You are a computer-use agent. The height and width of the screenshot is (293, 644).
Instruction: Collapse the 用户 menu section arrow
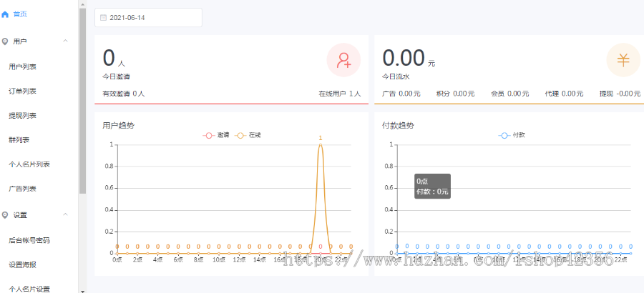(x=66, y=41)
